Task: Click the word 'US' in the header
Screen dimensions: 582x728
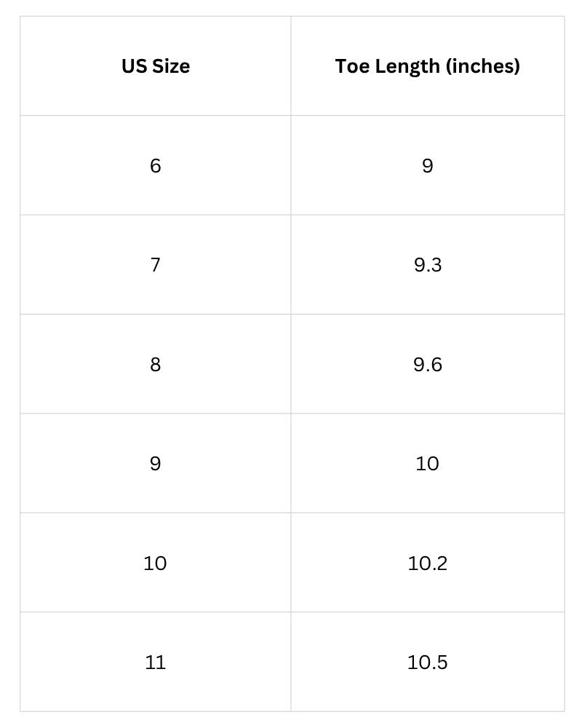Action: pyautogui.click(x=135, y=66)
